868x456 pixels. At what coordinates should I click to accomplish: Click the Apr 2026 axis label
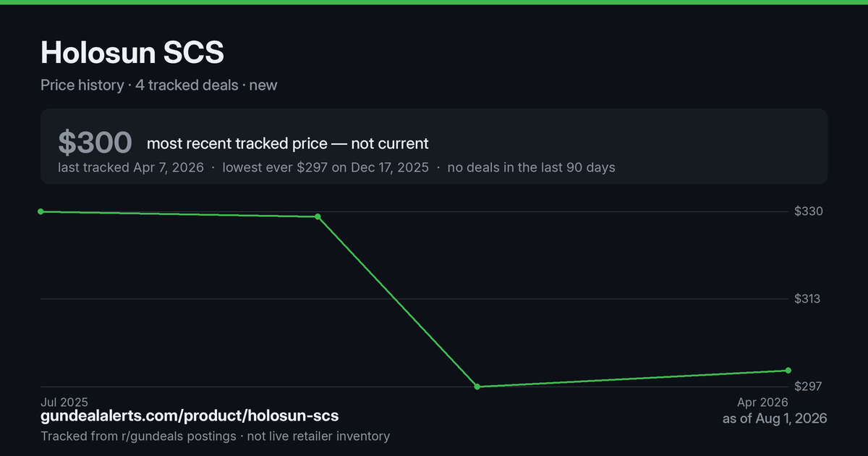click(762, 402)
